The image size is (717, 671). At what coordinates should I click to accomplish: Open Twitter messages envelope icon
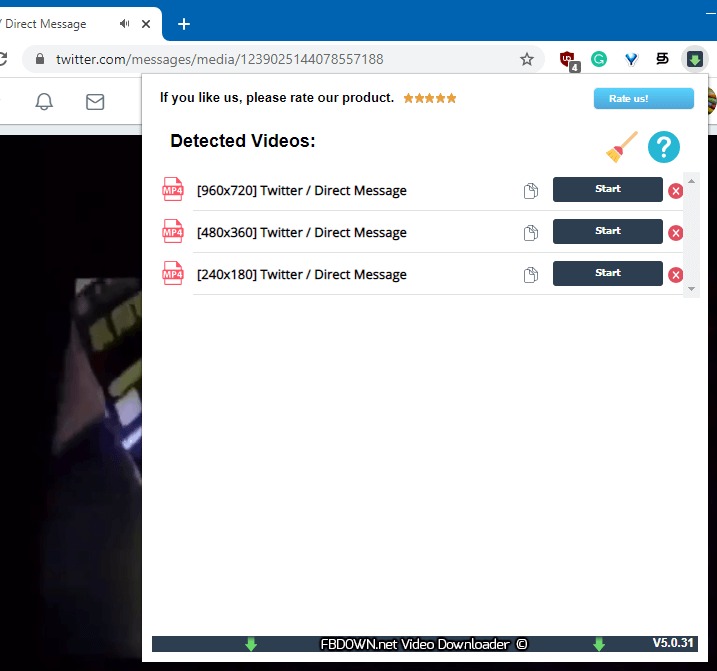tap(95, 102)
